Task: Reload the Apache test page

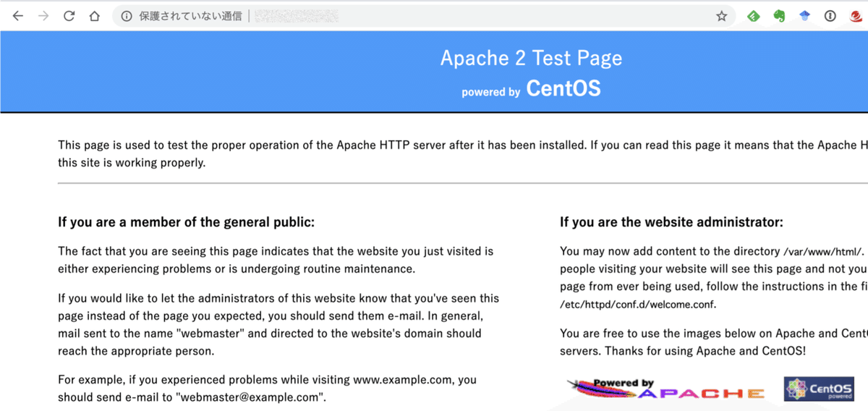Action: coord(69,16)
